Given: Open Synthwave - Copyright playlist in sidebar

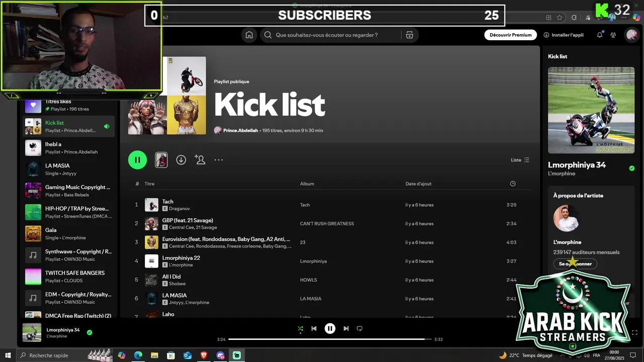Looking at the screenshot, I should 68,255.
